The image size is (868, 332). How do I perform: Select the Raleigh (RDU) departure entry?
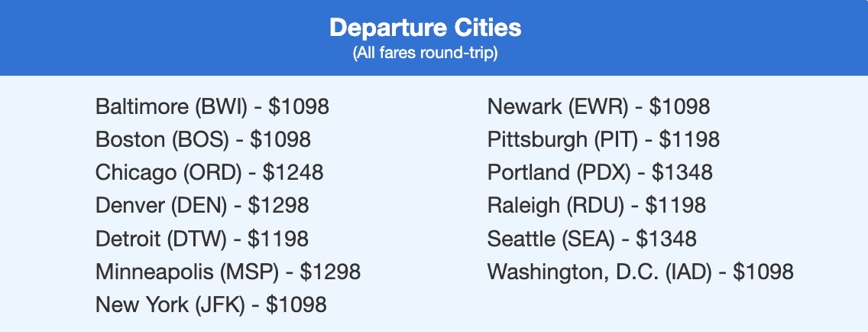[x=596, y=205]
